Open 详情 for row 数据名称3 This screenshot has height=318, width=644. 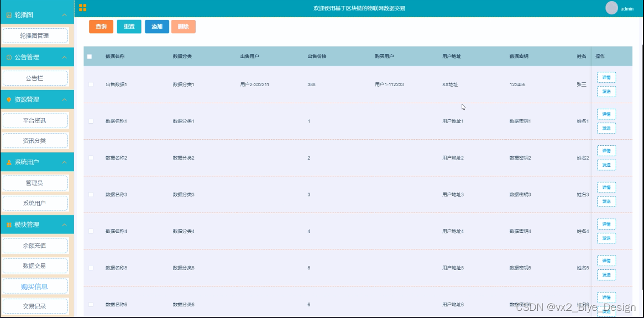[606, 188]
